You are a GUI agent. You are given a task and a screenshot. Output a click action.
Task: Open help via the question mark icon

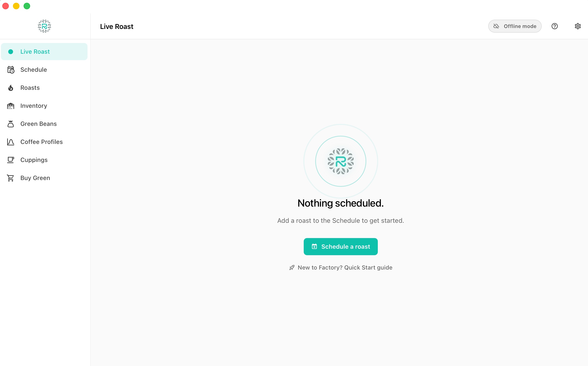point(555,26)
